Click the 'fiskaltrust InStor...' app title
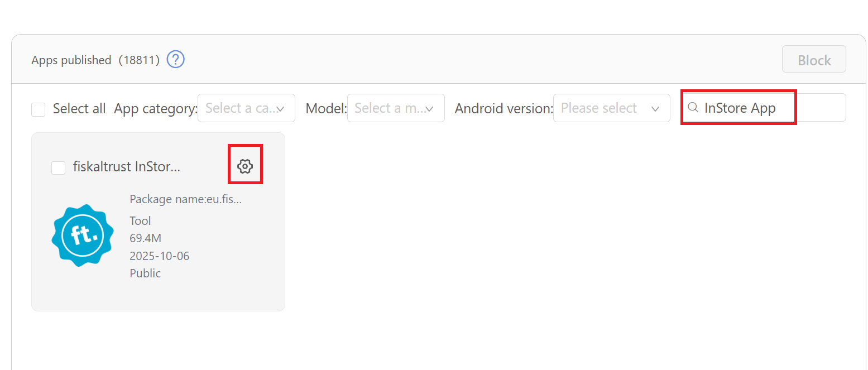The image size is (868, 370). (127, 166)
